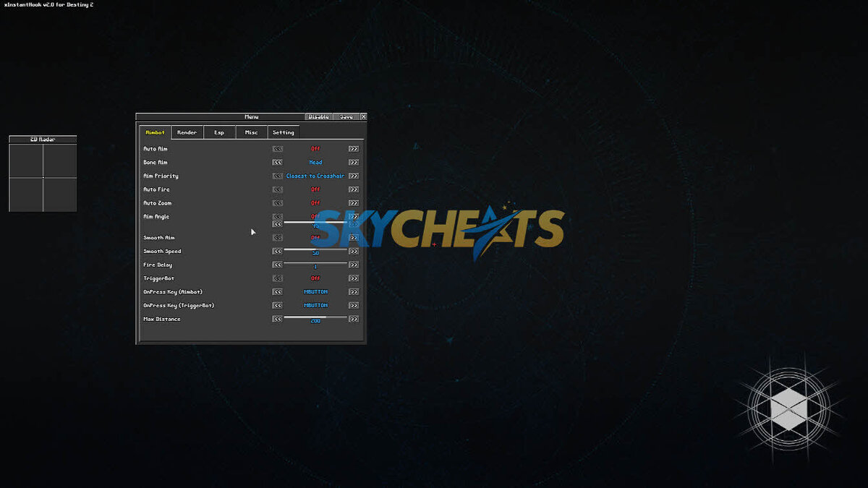Click the Max Distance slider track
Viewport: 868px width, 488px height.
pyautogui.click(x=315, y=317)
